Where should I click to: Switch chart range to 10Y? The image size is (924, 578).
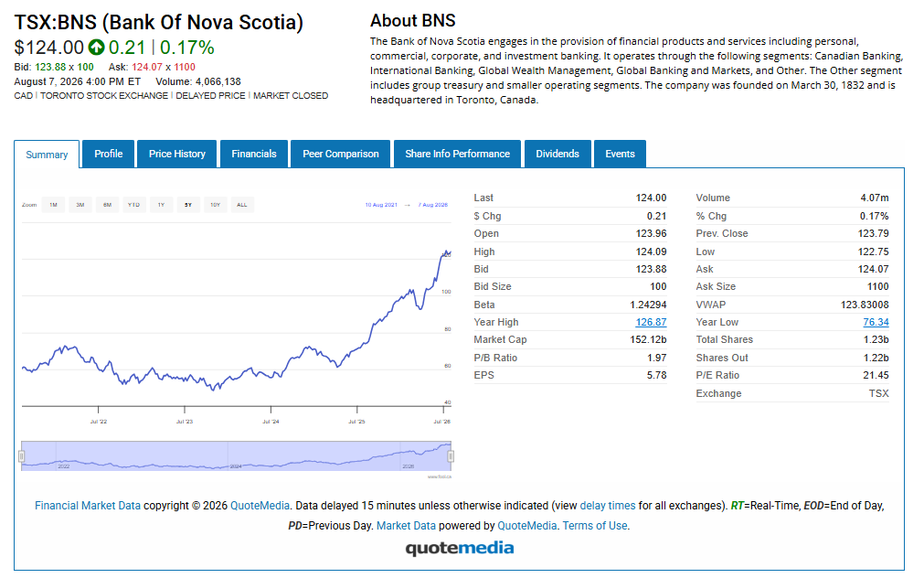215,205
